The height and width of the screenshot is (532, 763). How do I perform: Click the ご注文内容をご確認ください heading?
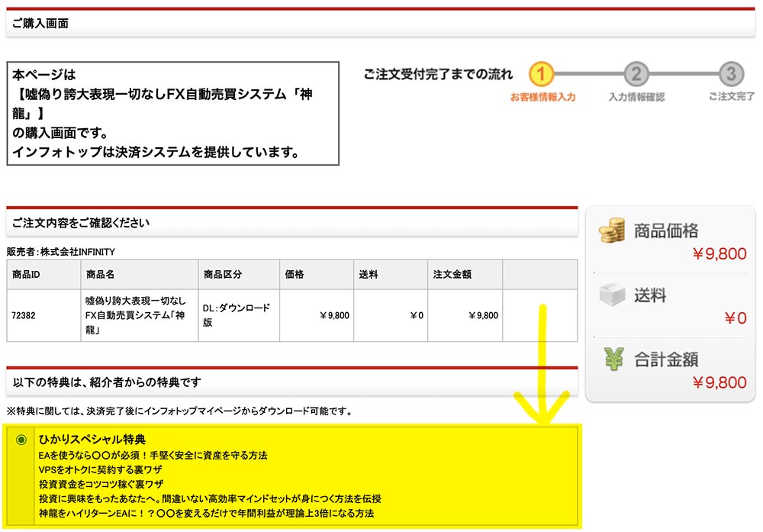[80, 223]
